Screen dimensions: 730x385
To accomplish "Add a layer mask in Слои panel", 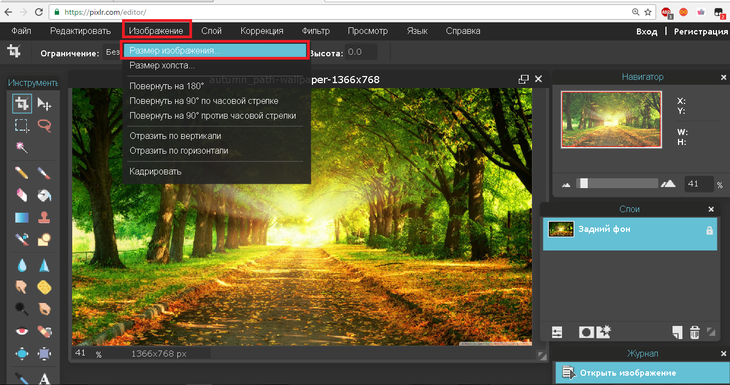I will click(586, 332).
